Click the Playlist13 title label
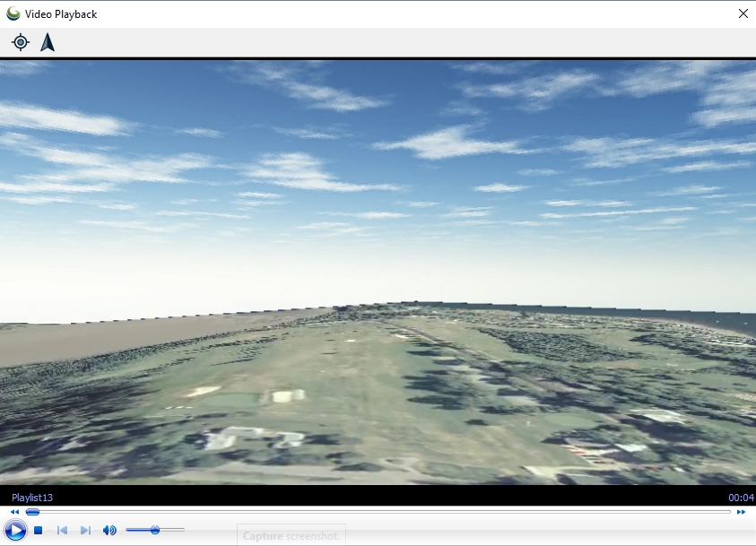 pyautogui.click(x=32, y=498)
